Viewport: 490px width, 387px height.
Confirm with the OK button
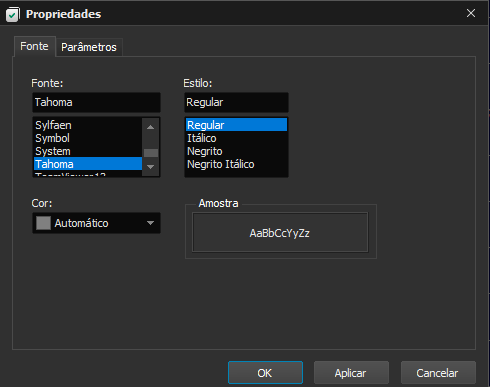(265, 373)
